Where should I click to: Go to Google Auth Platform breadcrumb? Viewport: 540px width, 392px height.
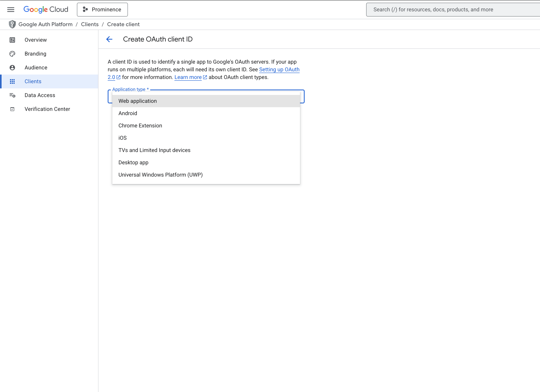point(45,24)
